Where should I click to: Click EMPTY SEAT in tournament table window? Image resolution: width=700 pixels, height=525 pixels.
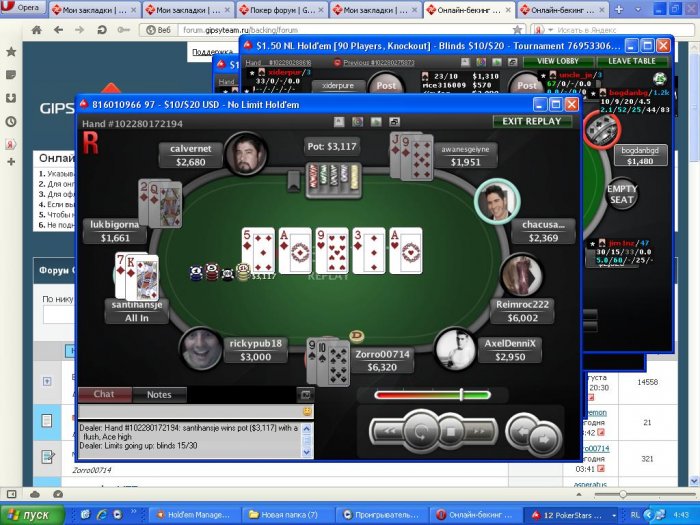coord(622,194)
